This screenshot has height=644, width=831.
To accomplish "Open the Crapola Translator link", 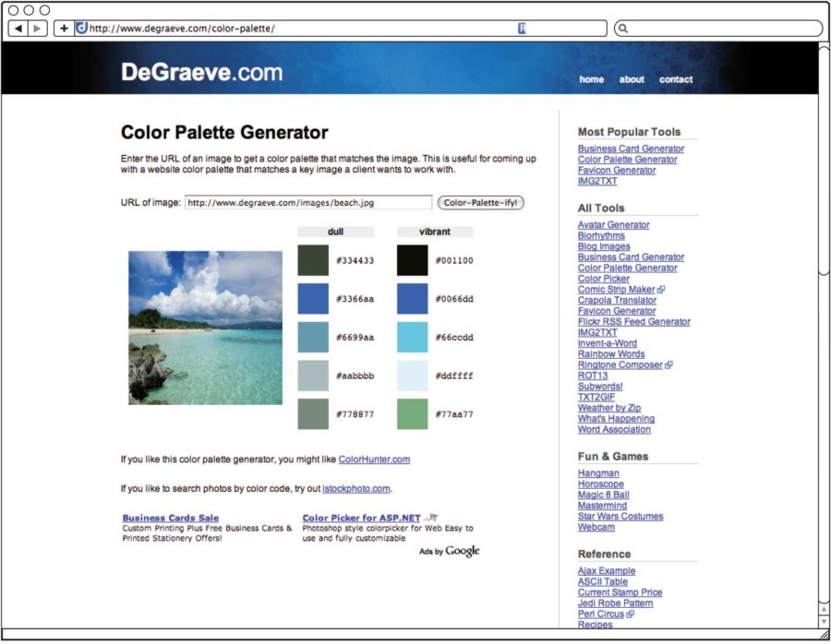I will 617,300.
